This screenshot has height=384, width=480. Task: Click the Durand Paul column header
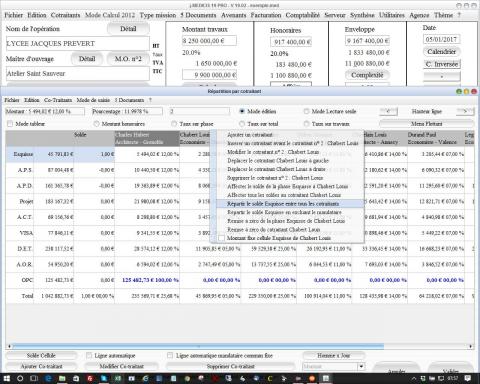[435, 138]
